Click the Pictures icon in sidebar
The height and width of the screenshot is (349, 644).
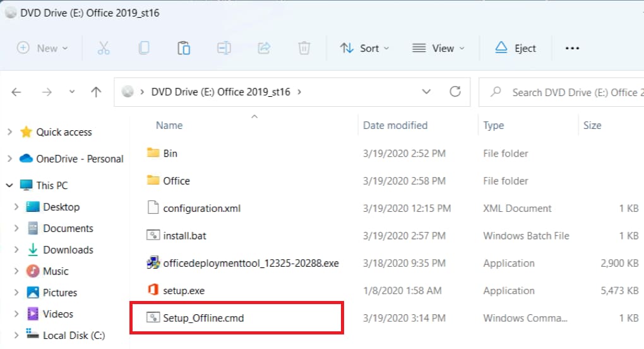[x=33, y=292]
